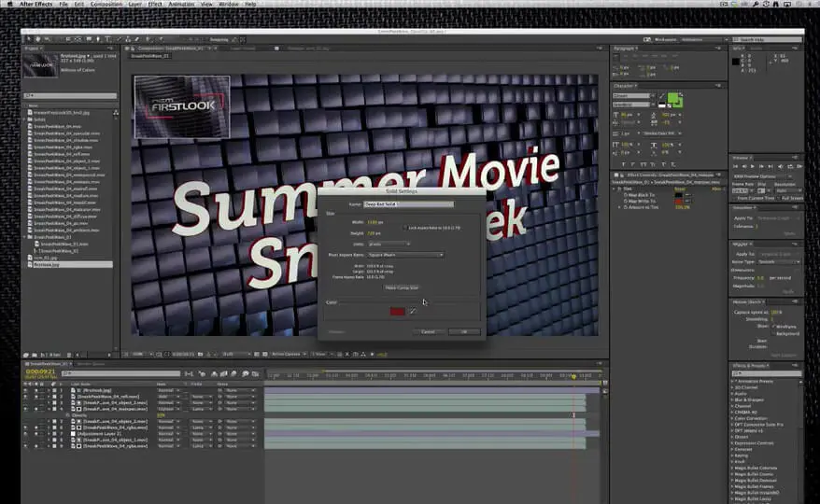Expand the Solids folder in Project

click(x=24, y=119)
